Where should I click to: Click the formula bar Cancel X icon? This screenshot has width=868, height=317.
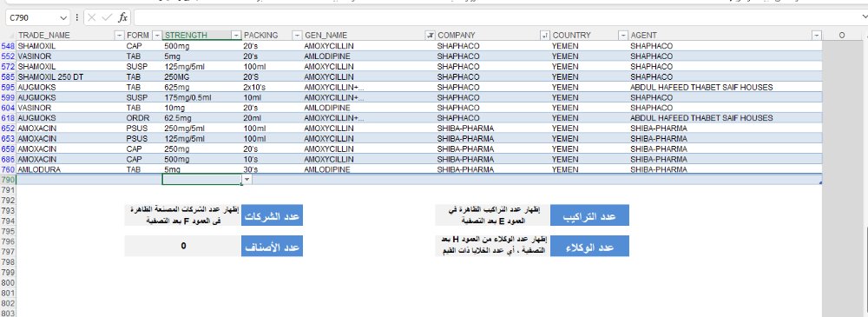(92, 17)
